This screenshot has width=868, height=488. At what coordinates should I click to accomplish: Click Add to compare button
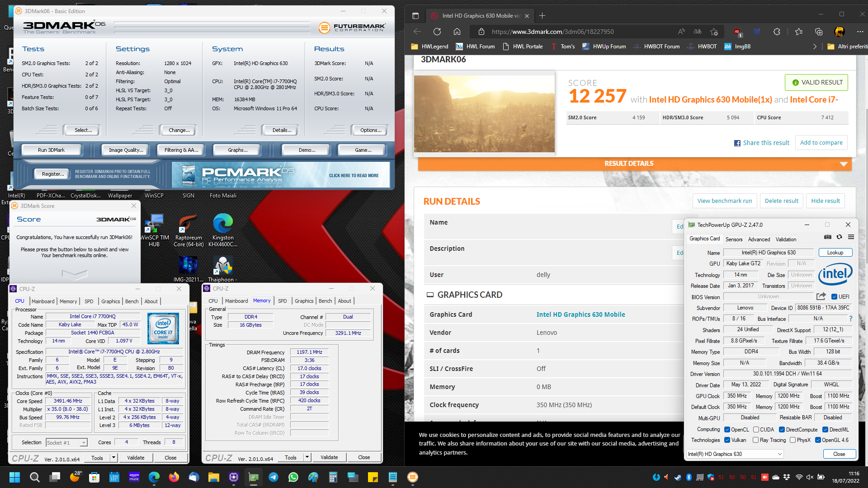(x=821, y=143)
